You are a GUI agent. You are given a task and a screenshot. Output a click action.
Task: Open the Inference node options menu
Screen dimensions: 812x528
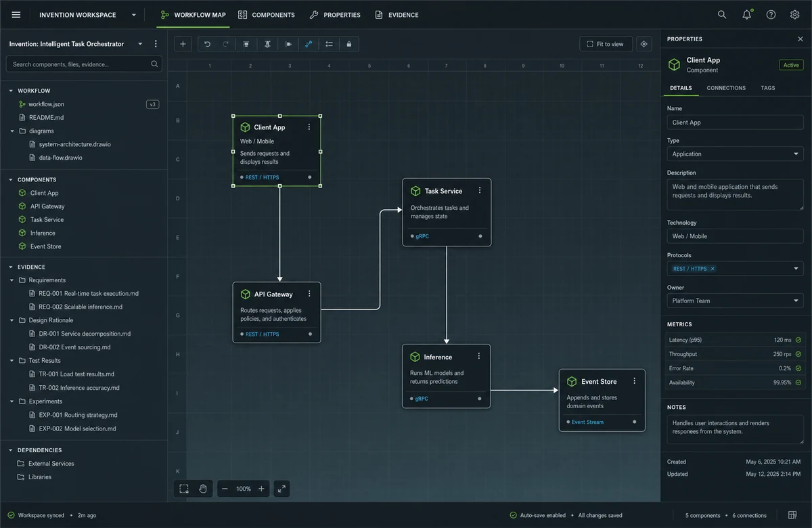(x=479, y=356)
